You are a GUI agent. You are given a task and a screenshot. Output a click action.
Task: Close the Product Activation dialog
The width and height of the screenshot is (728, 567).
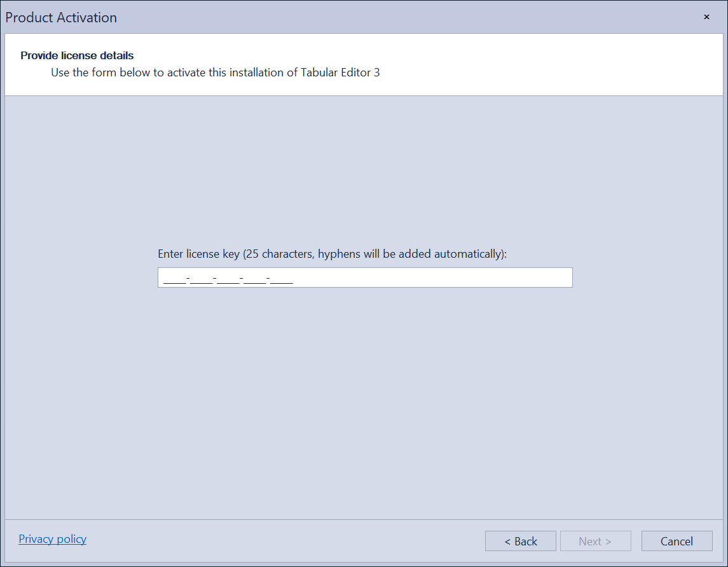coord(706,17)
